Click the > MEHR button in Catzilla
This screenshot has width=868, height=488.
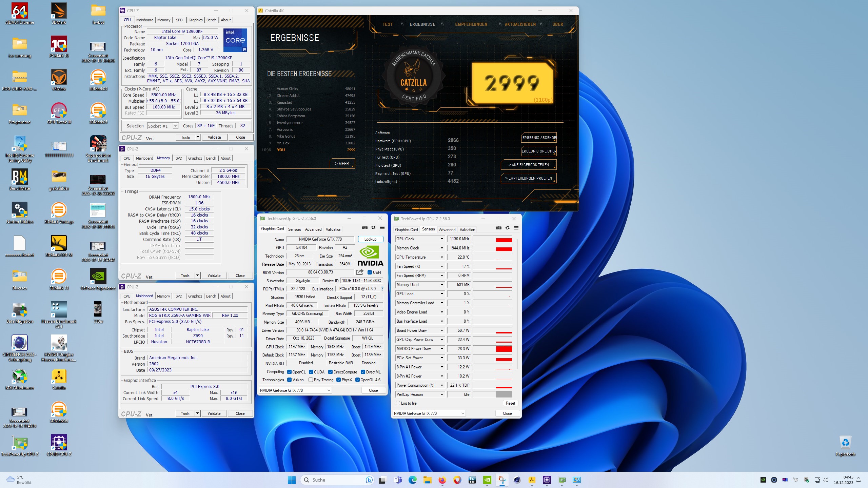click(342, 163)
